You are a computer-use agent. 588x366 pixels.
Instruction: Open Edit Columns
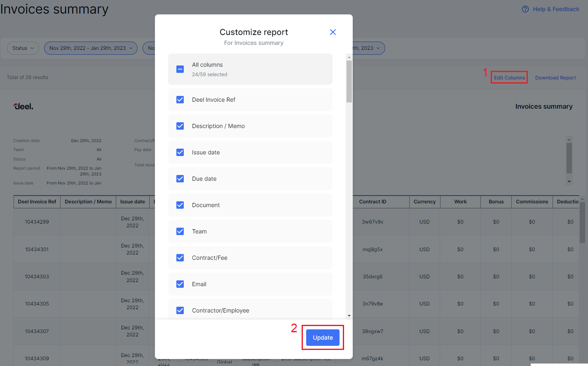click(x=509, y=77)
